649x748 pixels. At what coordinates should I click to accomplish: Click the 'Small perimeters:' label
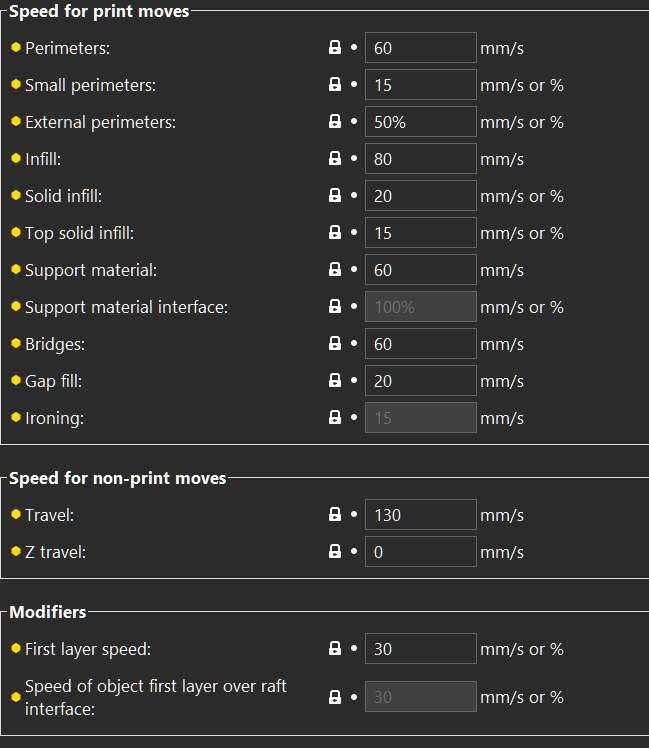tap(90, 85)
